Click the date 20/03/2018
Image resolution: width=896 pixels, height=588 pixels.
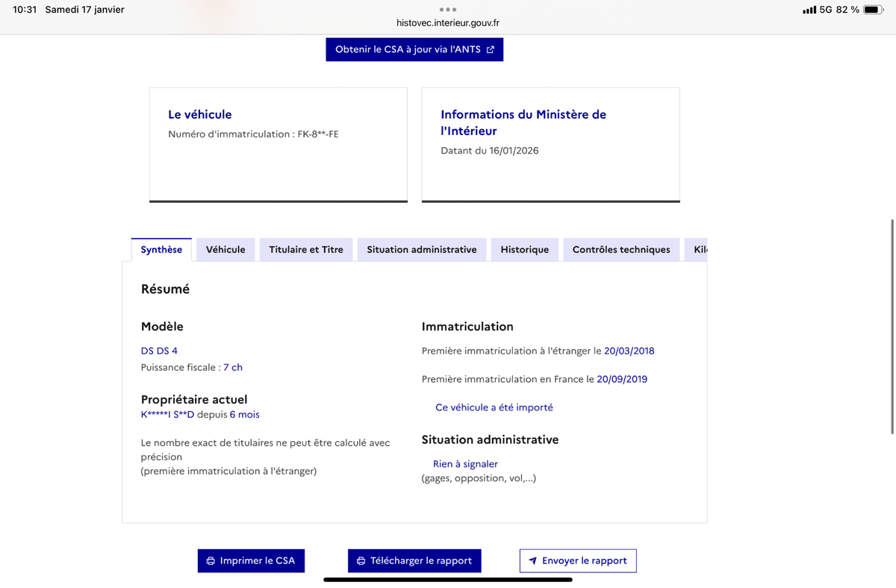pos(629,351)
